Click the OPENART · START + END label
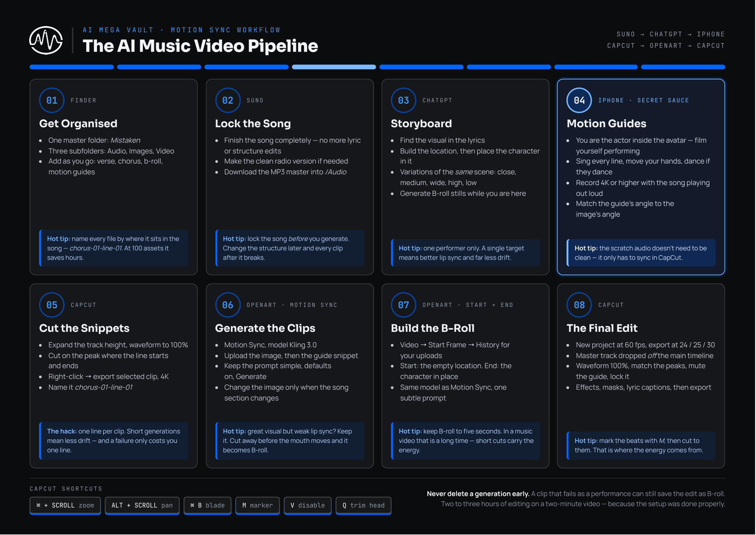Screen dimensions: 756x535 [x=467, y=305]
